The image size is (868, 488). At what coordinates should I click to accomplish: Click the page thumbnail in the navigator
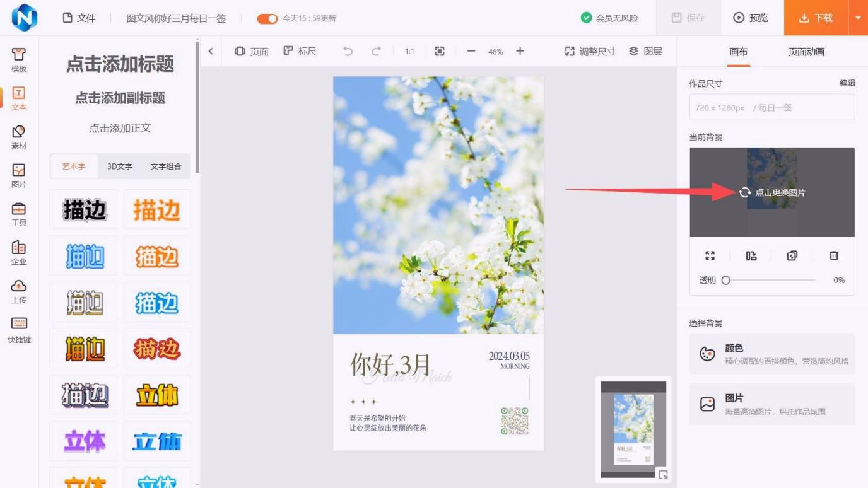[633, 429]
